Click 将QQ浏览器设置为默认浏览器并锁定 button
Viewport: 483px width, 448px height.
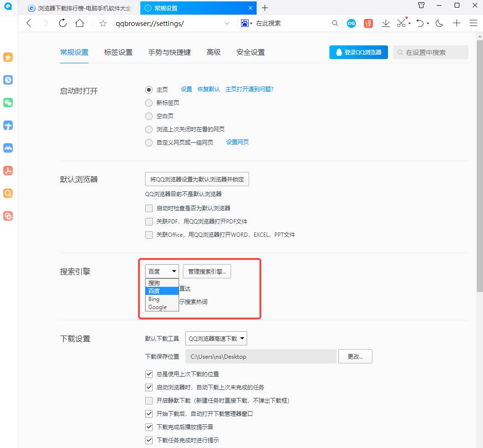(197, 179)
